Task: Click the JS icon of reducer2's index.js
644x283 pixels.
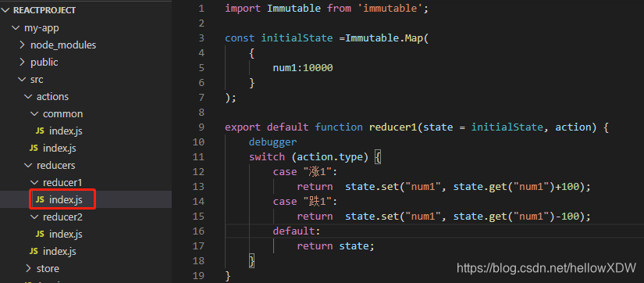Action: (41, 234)
